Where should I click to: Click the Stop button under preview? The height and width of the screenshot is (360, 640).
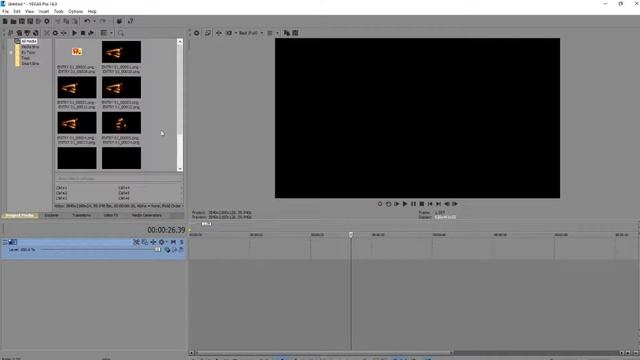click(422, 204)
